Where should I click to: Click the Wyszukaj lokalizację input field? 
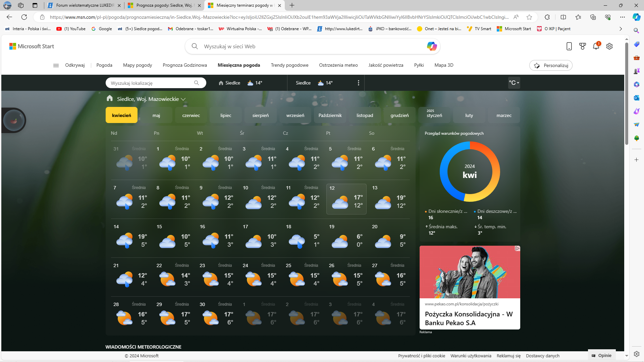[x=151, y=83]
